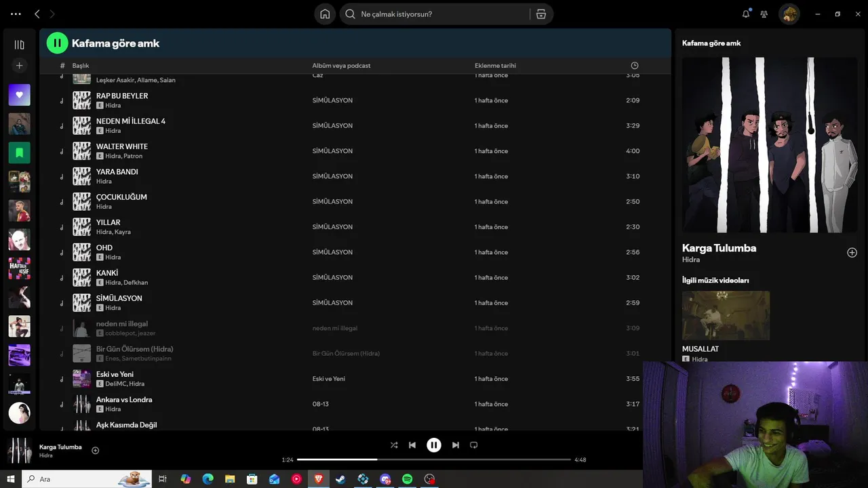Open the Patron artist link on WALTER WHITE

tap(133, 156)
